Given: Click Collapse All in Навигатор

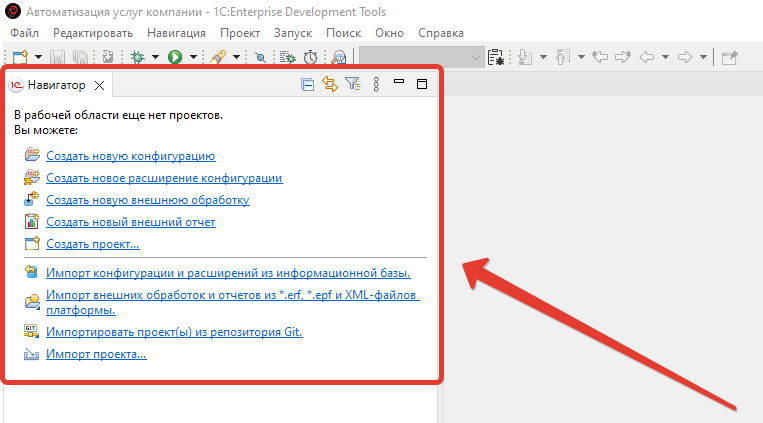Looking at the screenshot, I should [x=308, y=85].
